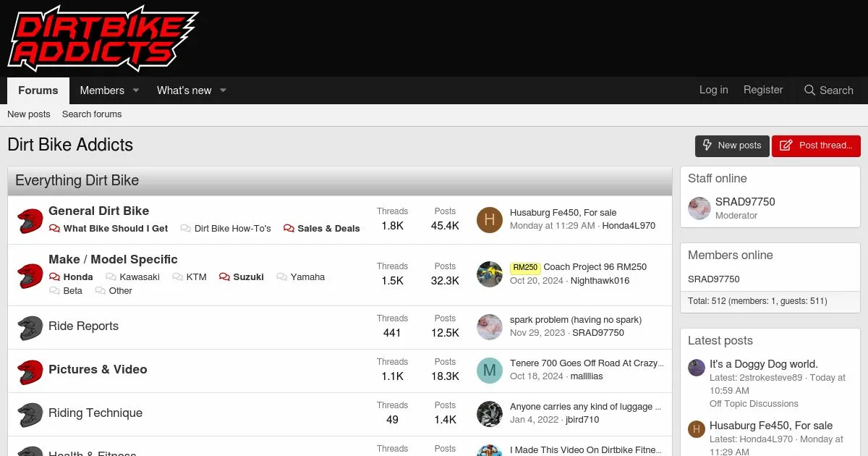Click the yellow RM250 thread prefix tag
Screen dimensions: 868x456
click(525, 267)
